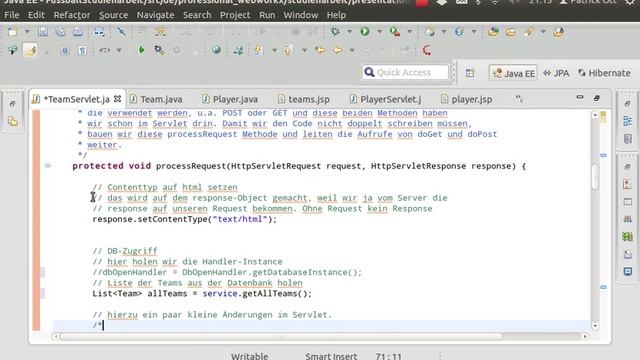Click the Back navigation arrow icon
This screenshot has width=640, height=360.
pyautogui.click(x=338, y=50)
